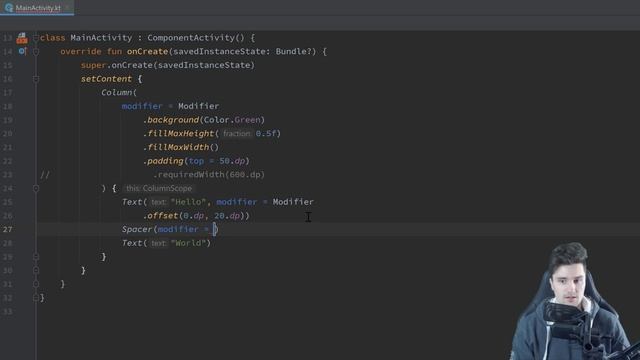
Task: Click the '//' comment marker on line 23
Action: click(x=45, y=175)
